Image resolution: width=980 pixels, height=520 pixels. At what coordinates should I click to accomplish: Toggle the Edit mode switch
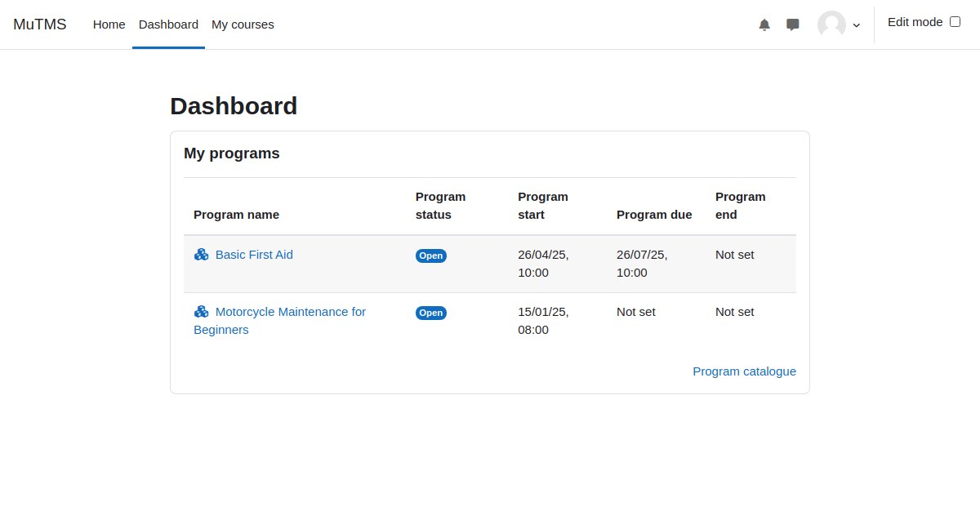click(955, 22)
